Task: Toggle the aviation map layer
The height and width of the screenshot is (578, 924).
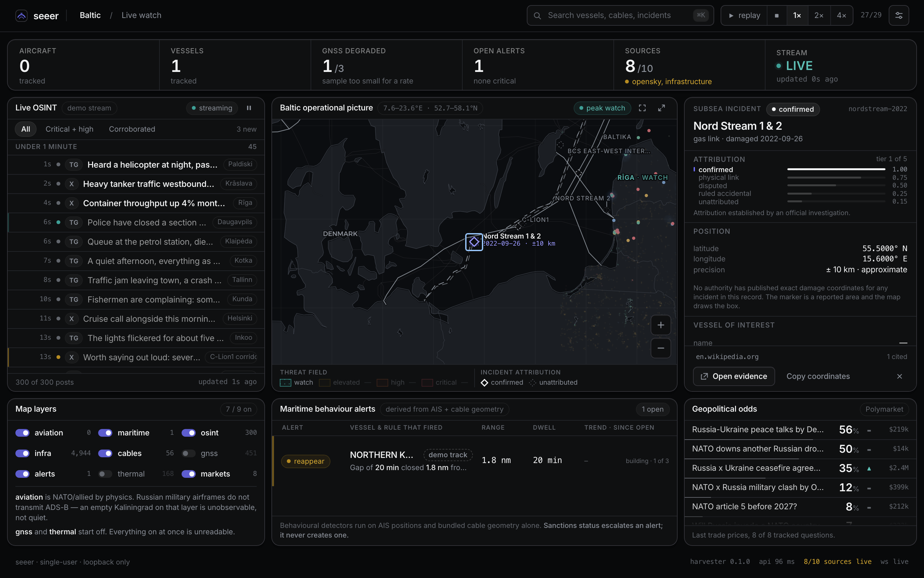Action: point(22,433)
